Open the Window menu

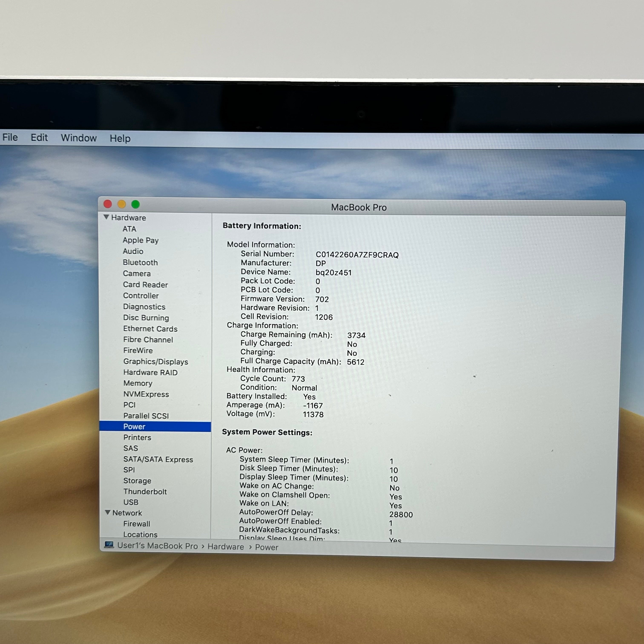point(79,138)
